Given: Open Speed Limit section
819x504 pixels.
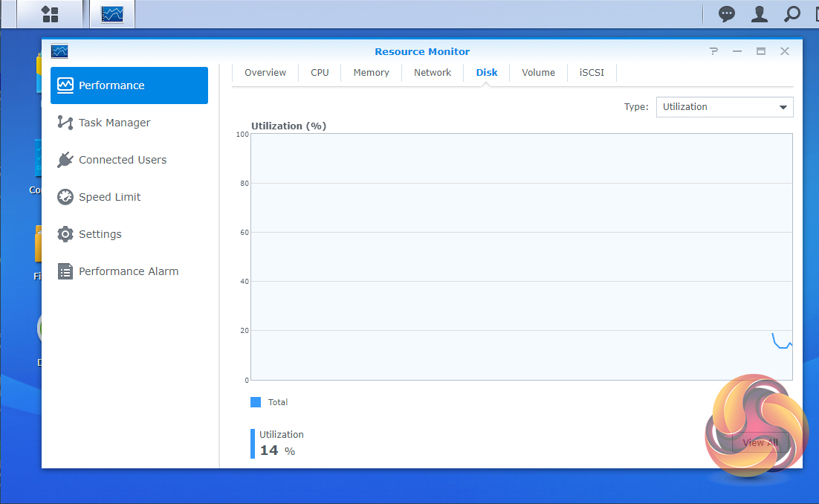Looking at the screenshot, I should pyautogui.click(x=109, y=197).
